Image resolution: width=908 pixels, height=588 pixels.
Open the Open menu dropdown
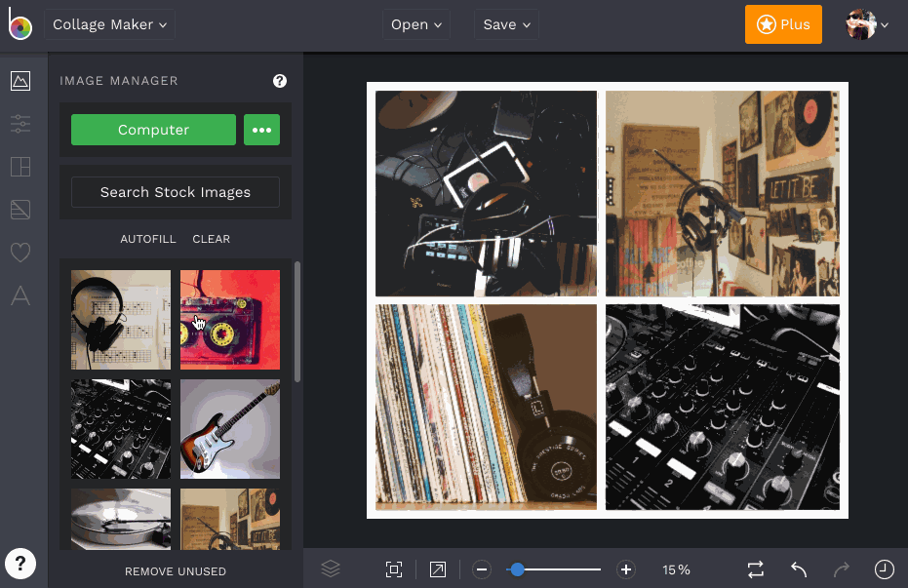click(x=416, y=24)
